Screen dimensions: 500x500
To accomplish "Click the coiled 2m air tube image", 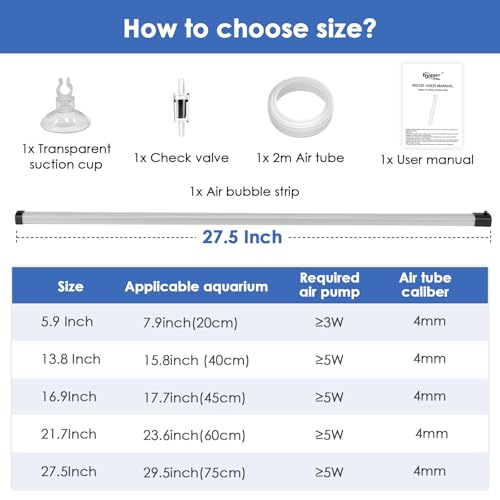I will coord(300,107).
